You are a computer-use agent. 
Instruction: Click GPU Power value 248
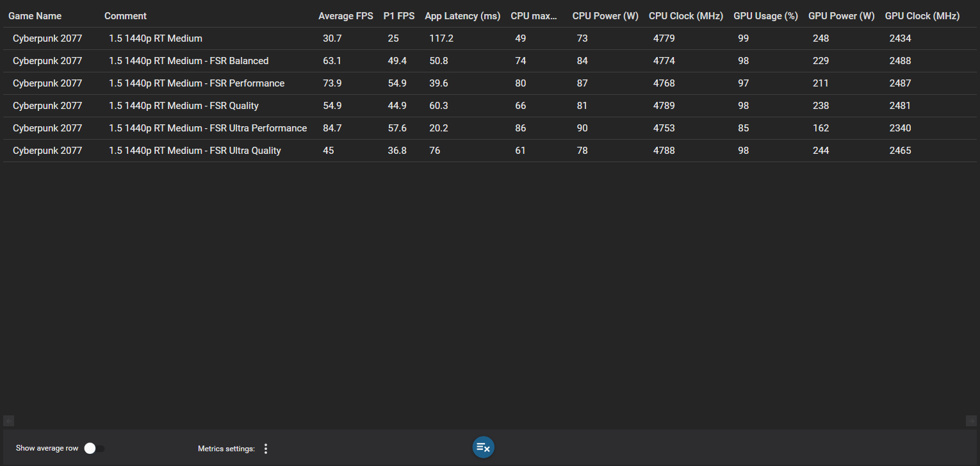tap(821, 38)
